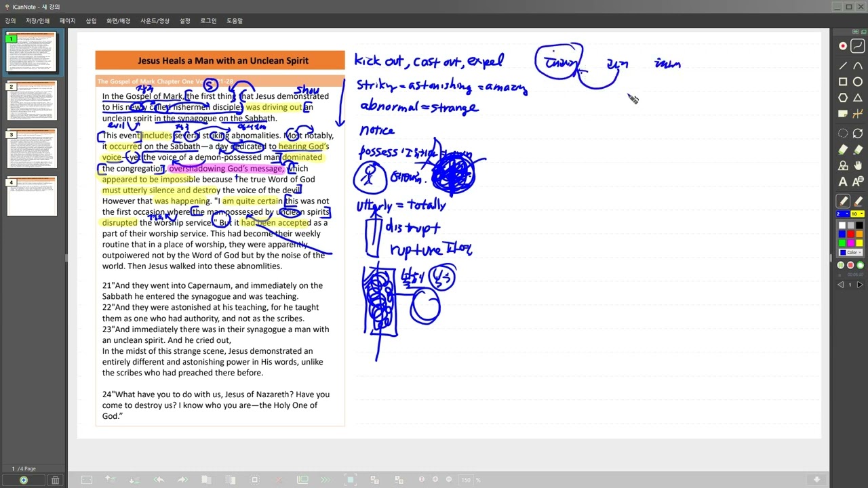Open the 화면/배경 menu

click(118, 21)
